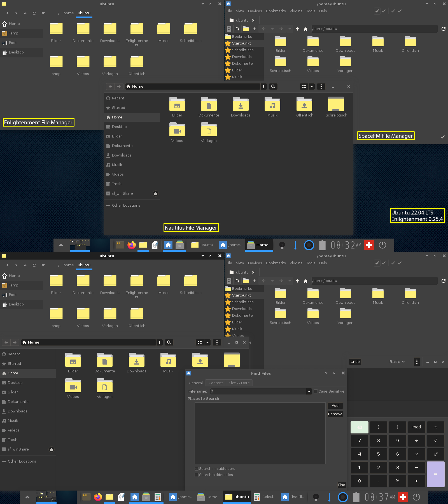
Task: Switch to the Size & Date tab
Action: click(239, 383)
